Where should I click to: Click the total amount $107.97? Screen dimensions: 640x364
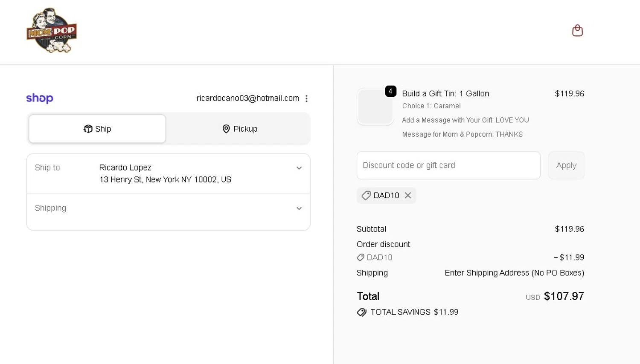tap(564, 296)
